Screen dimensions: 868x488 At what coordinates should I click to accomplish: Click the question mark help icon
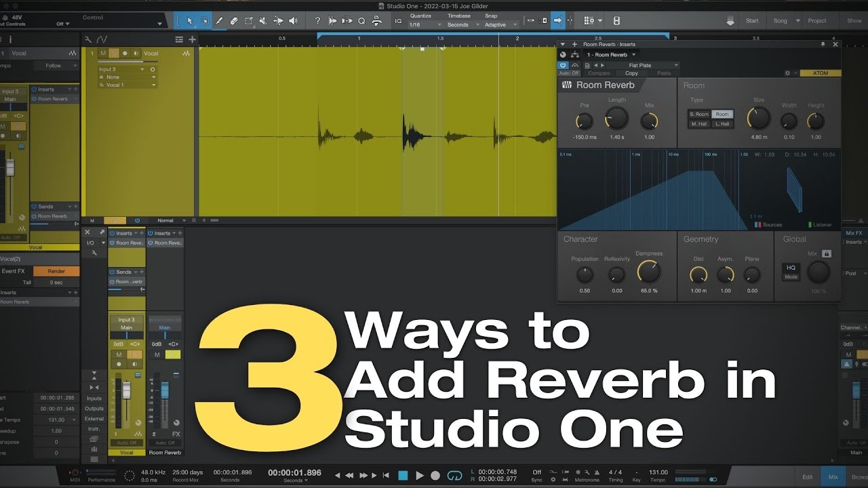click(317, 21)
